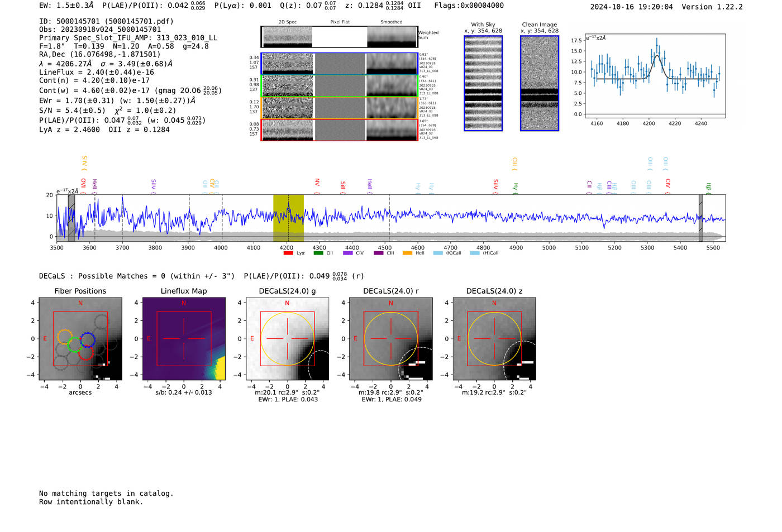Click the EWr: 1. PLAE: 0.049 caption
The height and width of the screenshot is (532, 782).
pyautogui.click(x=392, y=399)
